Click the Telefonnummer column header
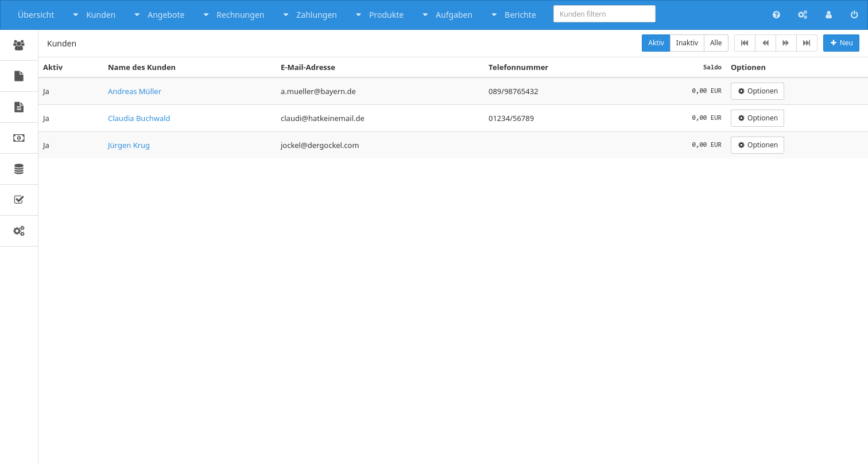 [x=518, y=67]
